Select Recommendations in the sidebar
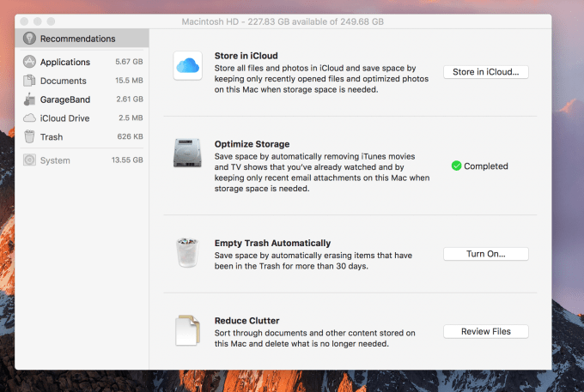This screenshot has height=392, width=584. [x=77, y=39]
